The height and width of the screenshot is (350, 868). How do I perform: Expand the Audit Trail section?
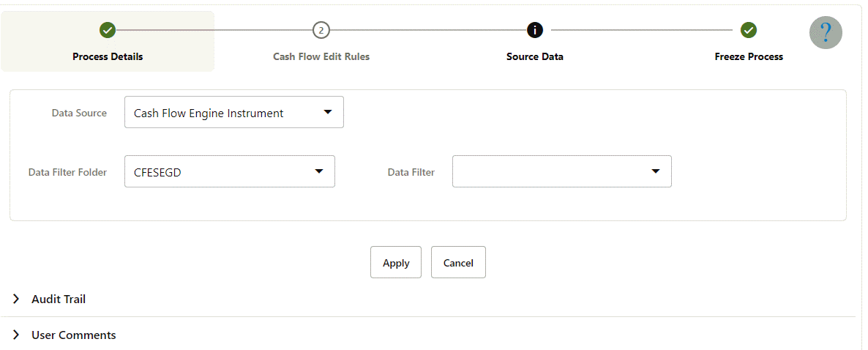point(58,299)
